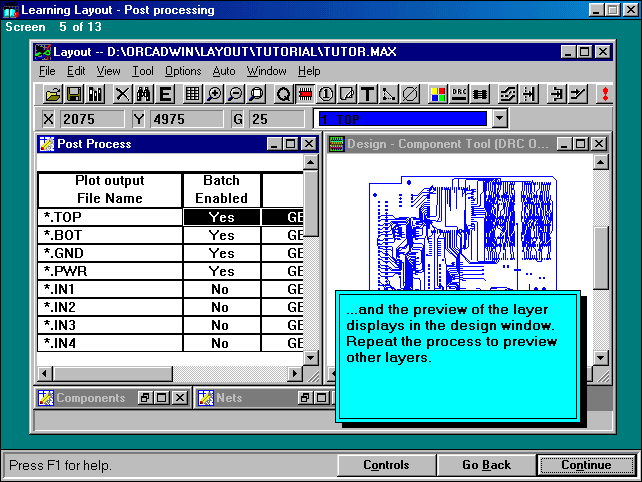This screenshot has height=482, width=642.
Task: Click the DRC toolbar icon
Action: coord(460,94)
